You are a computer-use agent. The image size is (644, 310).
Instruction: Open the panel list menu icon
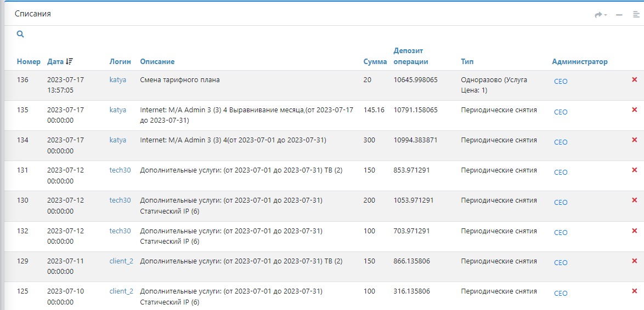[x=636, y=15]
